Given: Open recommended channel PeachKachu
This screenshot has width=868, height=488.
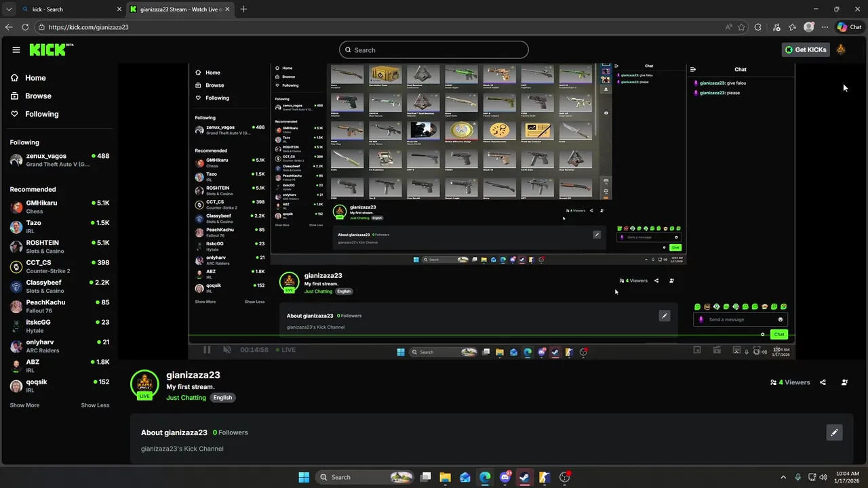Looking at the screenshot, I should pyautogui.click(x=60, y=306).
